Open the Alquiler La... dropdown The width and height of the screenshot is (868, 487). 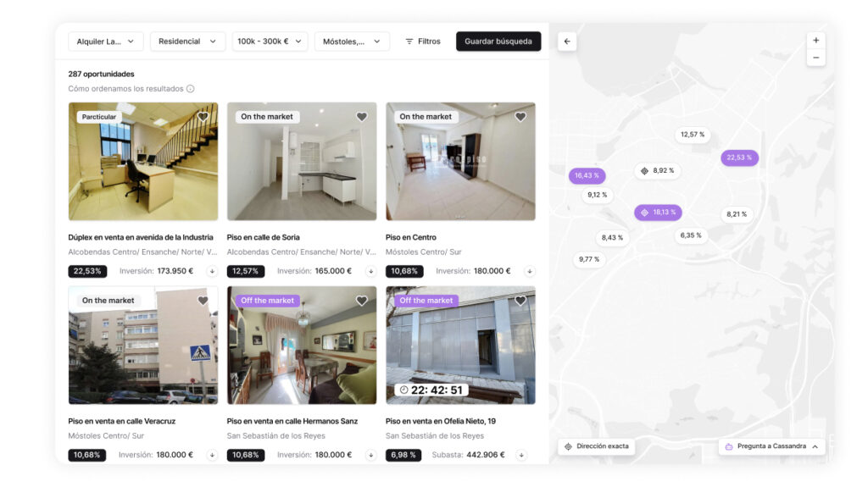pos(106,41)
